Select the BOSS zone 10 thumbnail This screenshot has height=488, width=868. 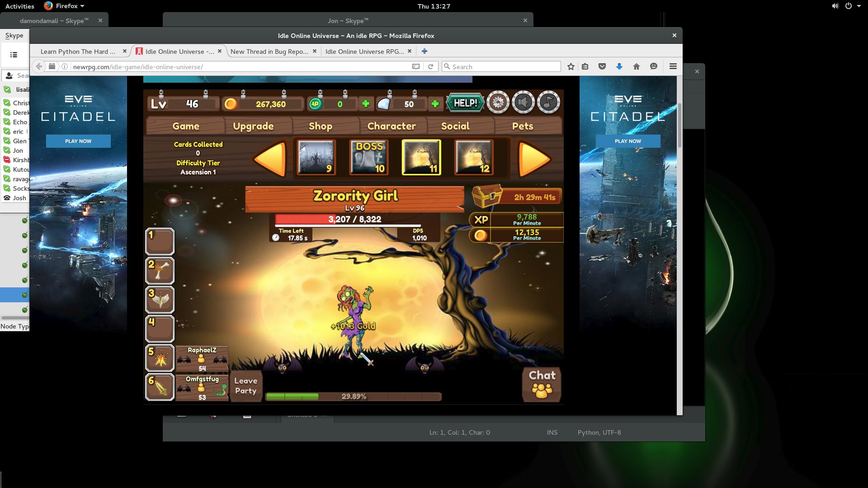369,157
